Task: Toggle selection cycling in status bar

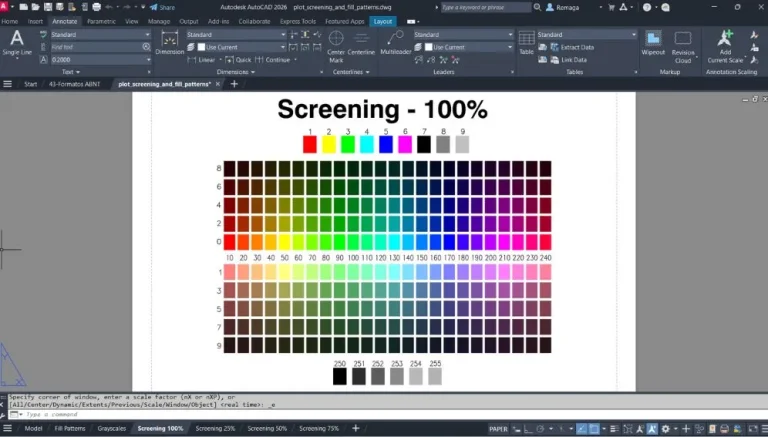Action: click(x=627, y=429)
